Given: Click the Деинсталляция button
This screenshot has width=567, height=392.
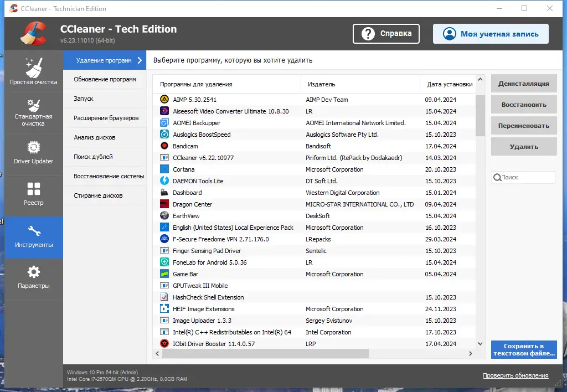Looking at the screenshot, I should coord(523,83).
